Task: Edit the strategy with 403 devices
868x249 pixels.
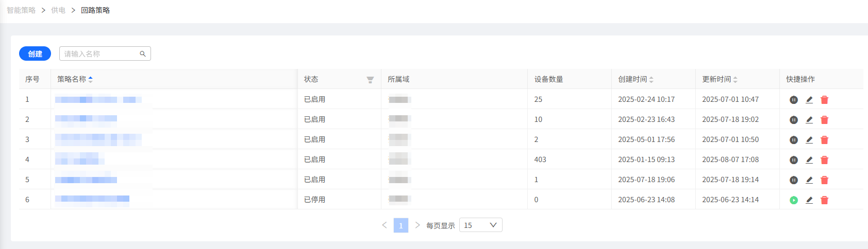Action: coord(809,160)
